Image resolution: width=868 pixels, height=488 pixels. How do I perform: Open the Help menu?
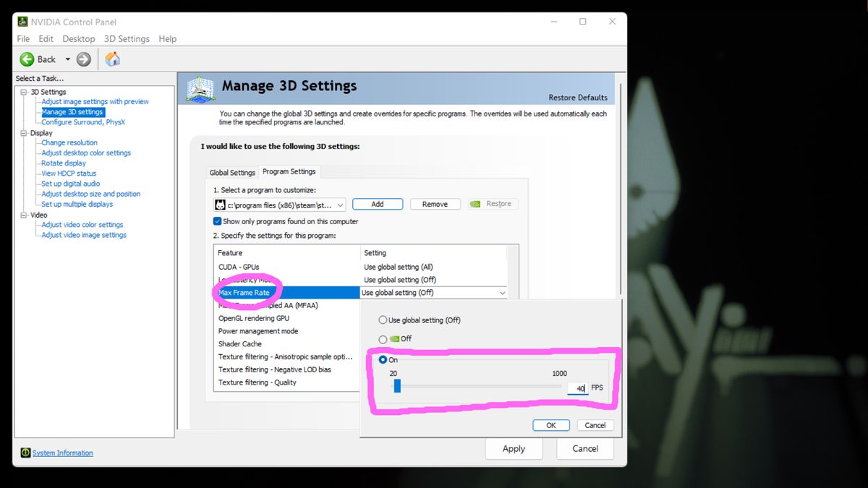168,39
